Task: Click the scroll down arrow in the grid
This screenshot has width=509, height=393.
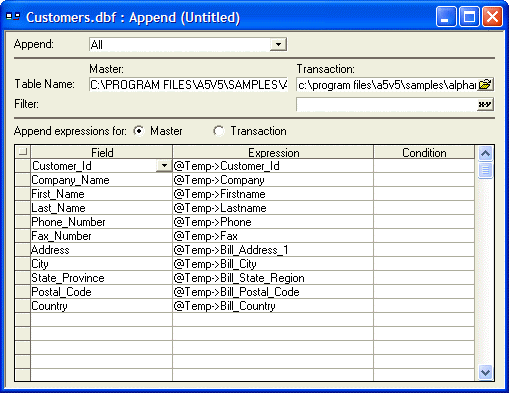Action: tap(485, 372)
